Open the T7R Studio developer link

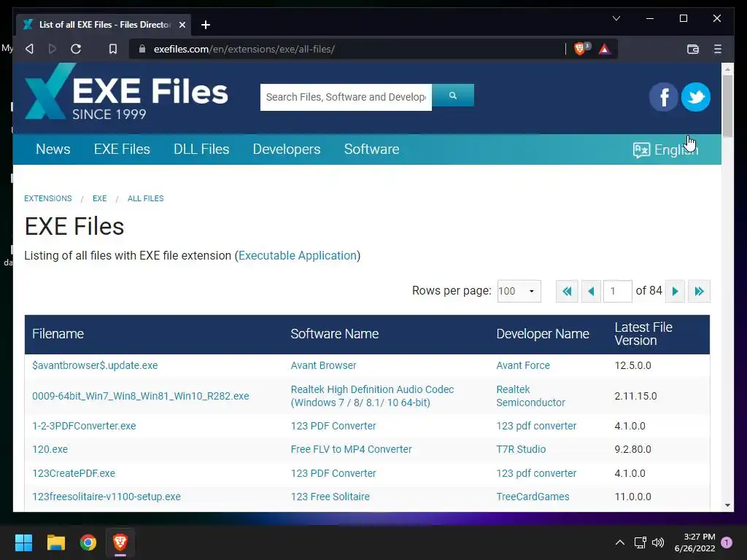pos(521,449)
